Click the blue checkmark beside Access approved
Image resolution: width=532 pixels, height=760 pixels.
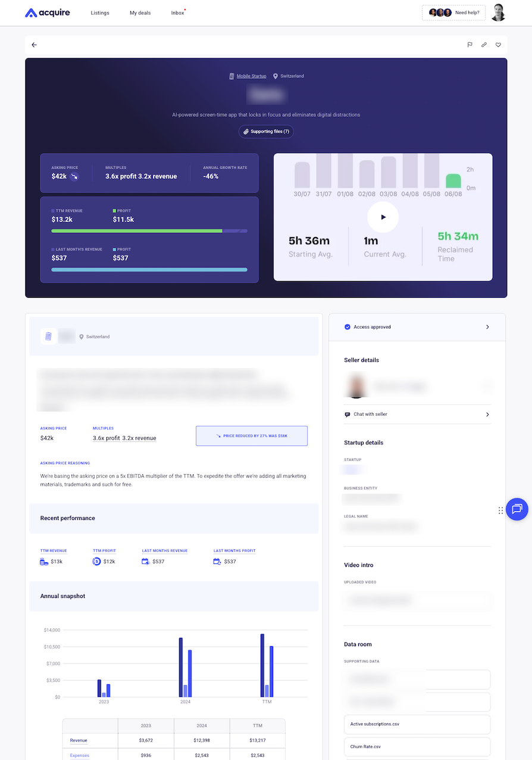pos(348,327)
